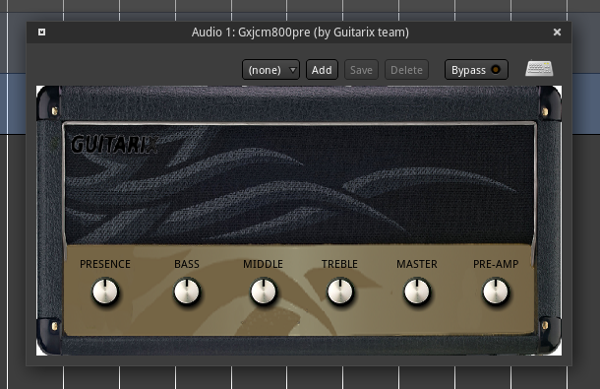Open the (none) preset dropdown
The width and height of the screenshot is (600, 389).
(271, 70)
